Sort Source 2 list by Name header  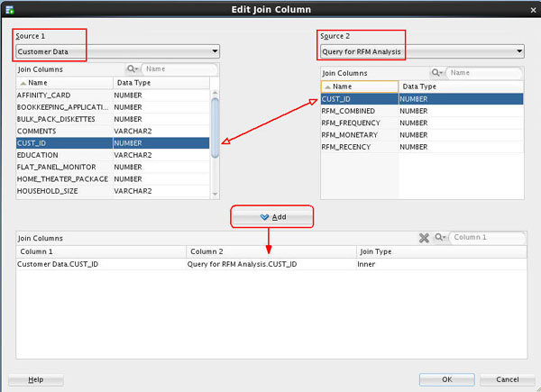(360, 87)
